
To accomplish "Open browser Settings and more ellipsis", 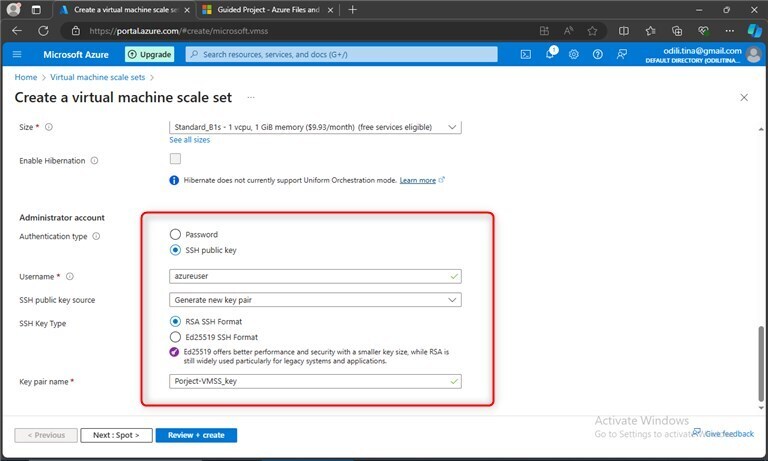I will click(x=730, y=31).
